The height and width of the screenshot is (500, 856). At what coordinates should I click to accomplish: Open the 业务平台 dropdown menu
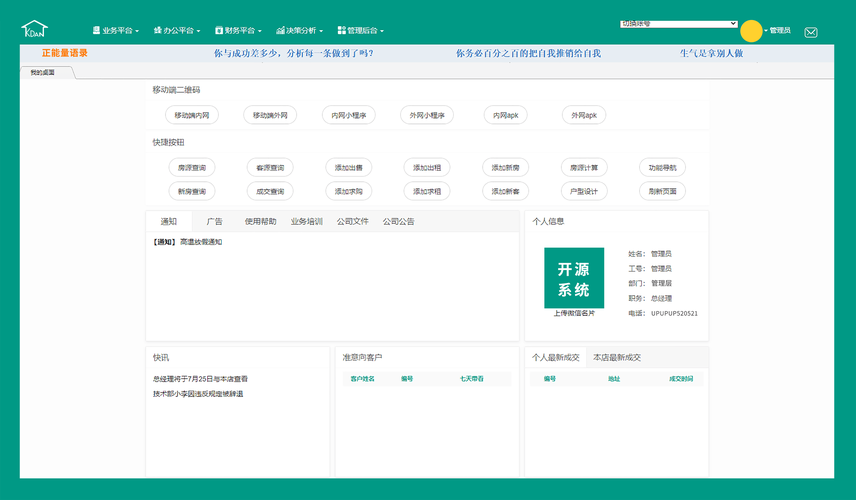115,31
